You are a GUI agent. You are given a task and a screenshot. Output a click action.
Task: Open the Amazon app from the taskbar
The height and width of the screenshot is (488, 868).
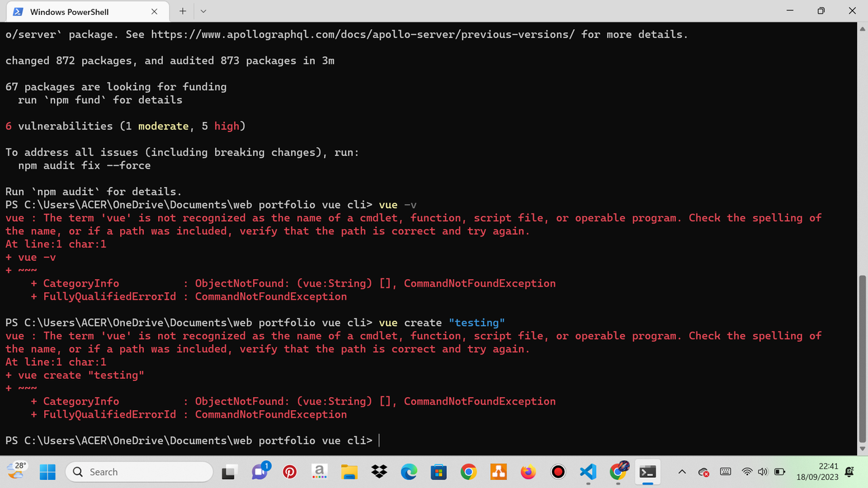point(319,471)
